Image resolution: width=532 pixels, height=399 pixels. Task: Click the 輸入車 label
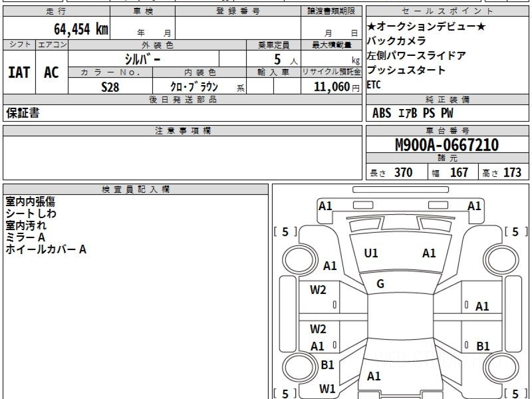[x=274, y=72]
